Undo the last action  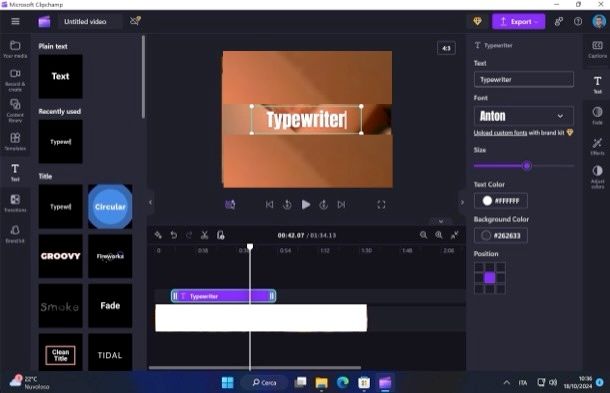coord(174,235)
